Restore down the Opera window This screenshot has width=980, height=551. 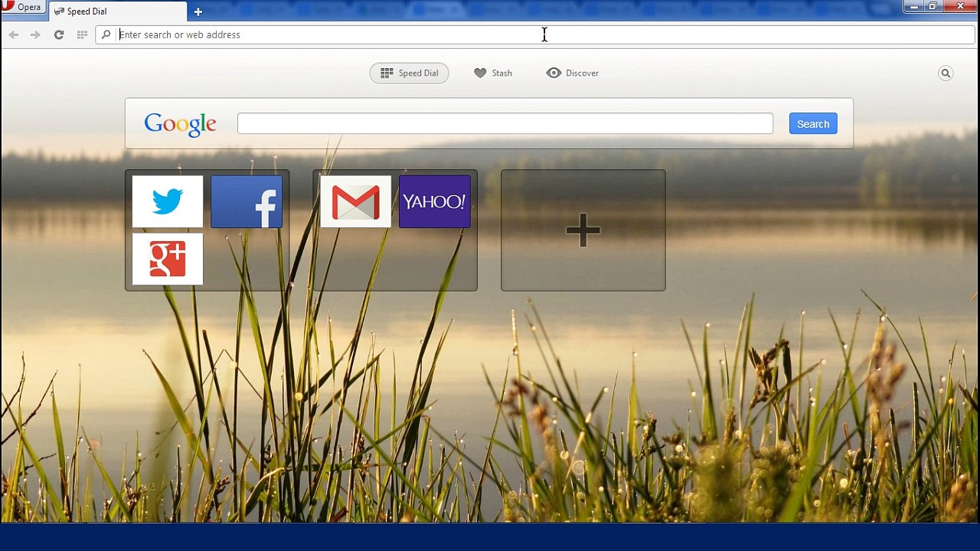pos(933,7)
